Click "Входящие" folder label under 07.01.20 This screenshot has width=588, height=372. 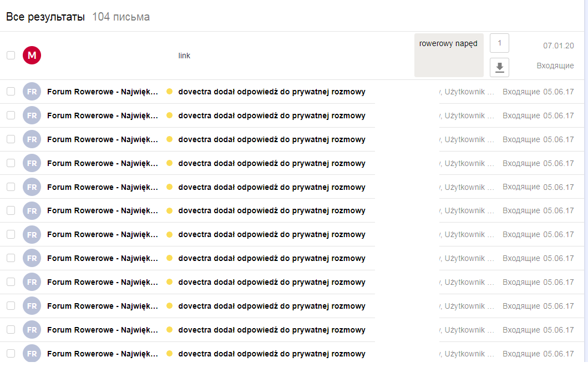555,66
